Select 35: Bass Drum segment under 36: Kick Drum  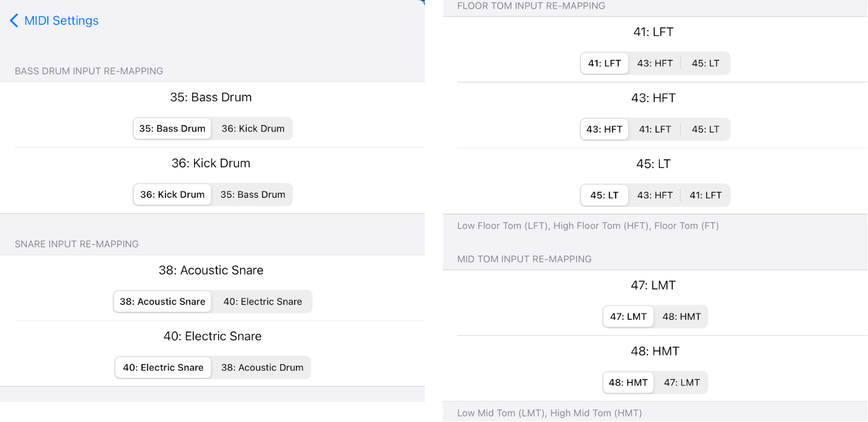253,195
